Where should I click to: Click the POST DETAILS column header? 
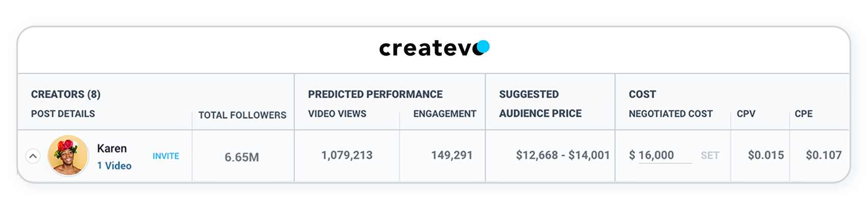(x=63, y=114)
